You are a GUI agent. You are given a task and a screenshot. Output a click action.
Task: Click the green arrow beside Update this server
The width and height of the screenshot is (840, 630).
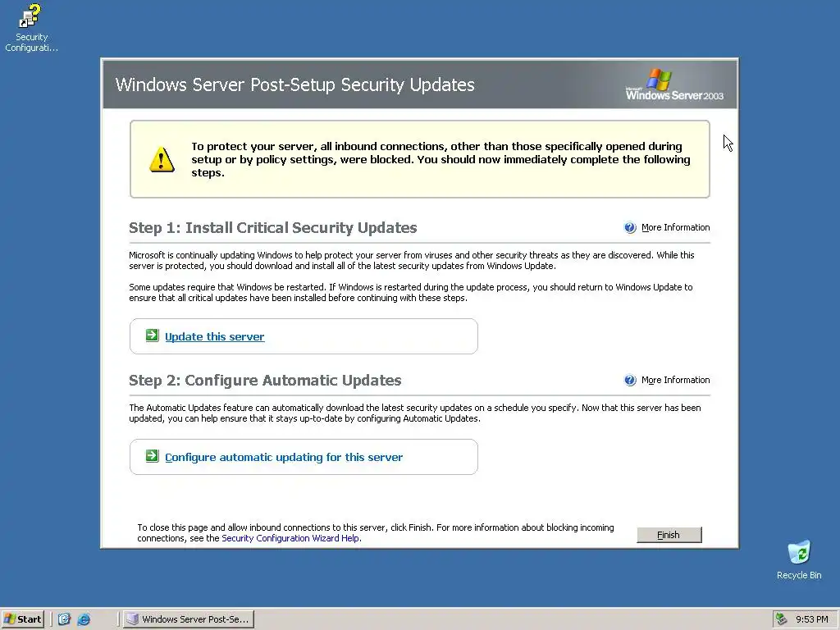click(152, 336)
